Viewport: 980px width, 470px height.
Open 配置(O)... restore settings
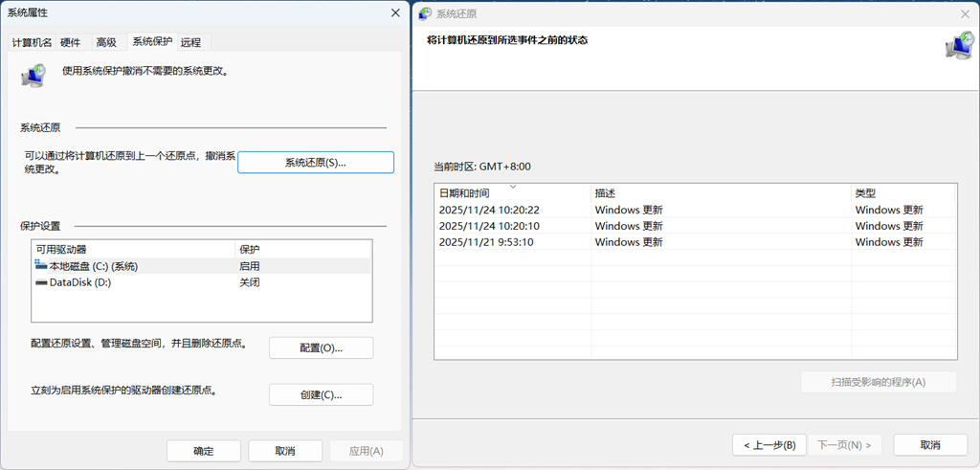tap(321, 347)
